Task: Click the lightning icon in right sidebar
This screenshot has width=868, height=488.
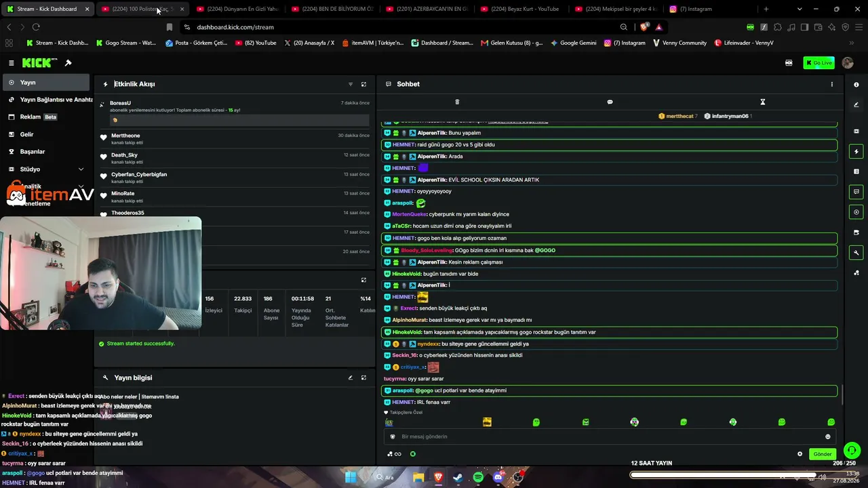Action: (x=856, y=151)
